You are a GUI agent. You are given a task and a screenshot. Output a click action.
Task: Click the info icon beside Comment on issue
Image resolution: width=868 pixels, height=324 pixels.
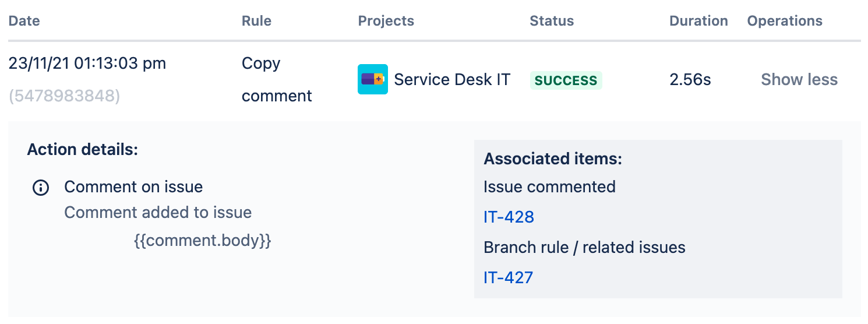(41, 188)
